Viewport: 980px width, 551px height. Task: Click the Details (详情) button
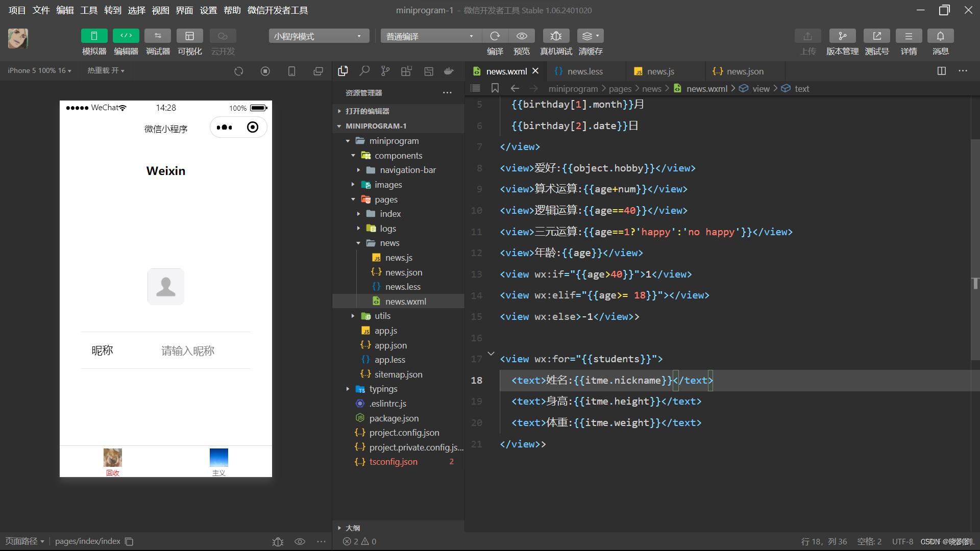point(909,36)
